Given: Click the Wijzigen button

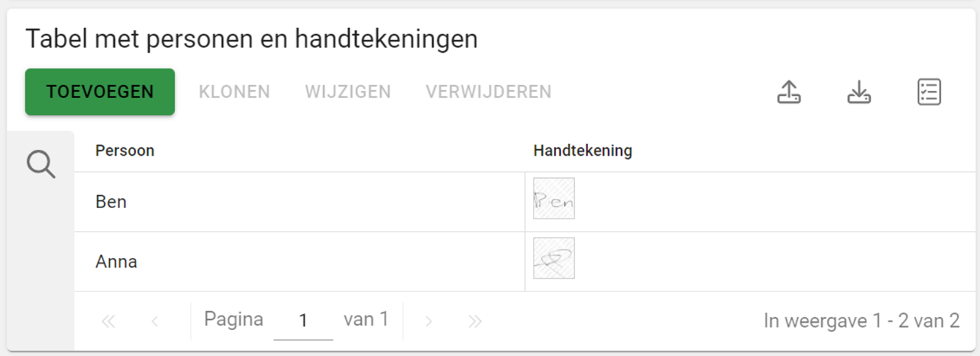Looking at the screenshot, I should (x=348, y=92).
